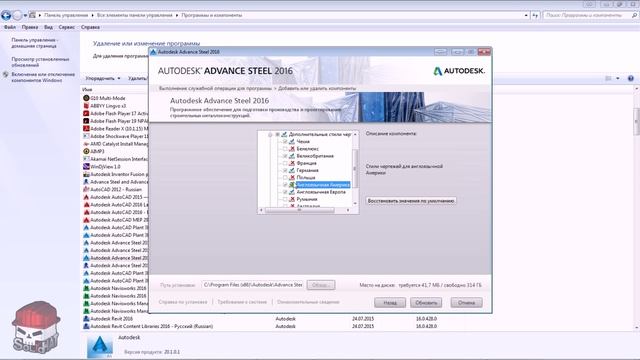Uncheck the Англоязычная Америка checkbox
This screenshot has width=640, height=360.
[285, 185]
